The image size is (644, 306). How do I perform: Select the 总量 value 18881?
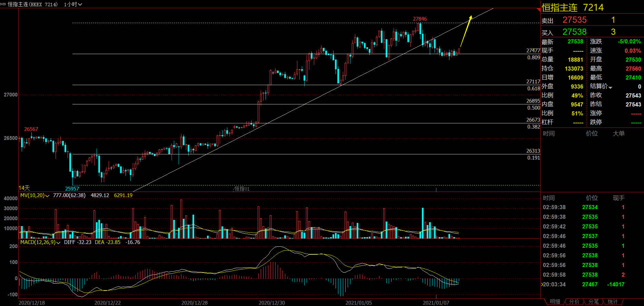575,60
